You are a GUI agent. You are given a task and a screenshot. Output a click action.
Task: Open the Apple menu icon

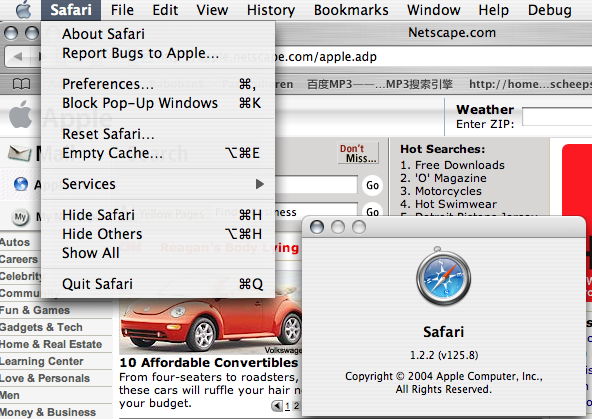pyautogui.click(x=23, y=9)
